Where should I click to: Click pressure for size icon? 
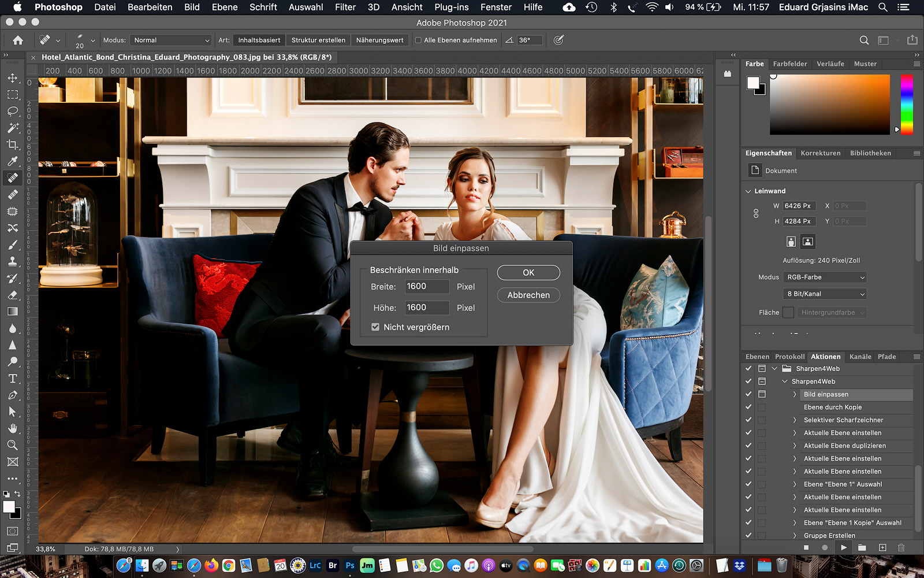(x=558, y=40)
